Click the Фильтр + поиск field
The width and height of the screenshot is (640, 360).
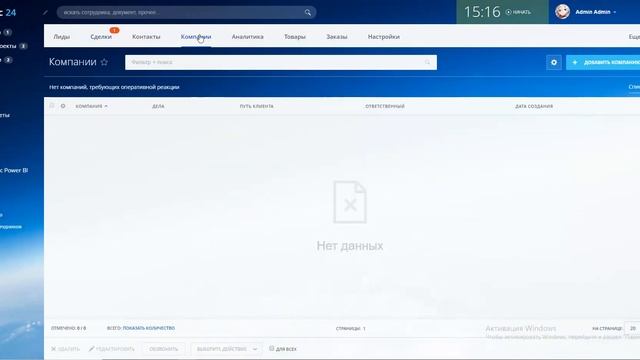click(281, 62)
